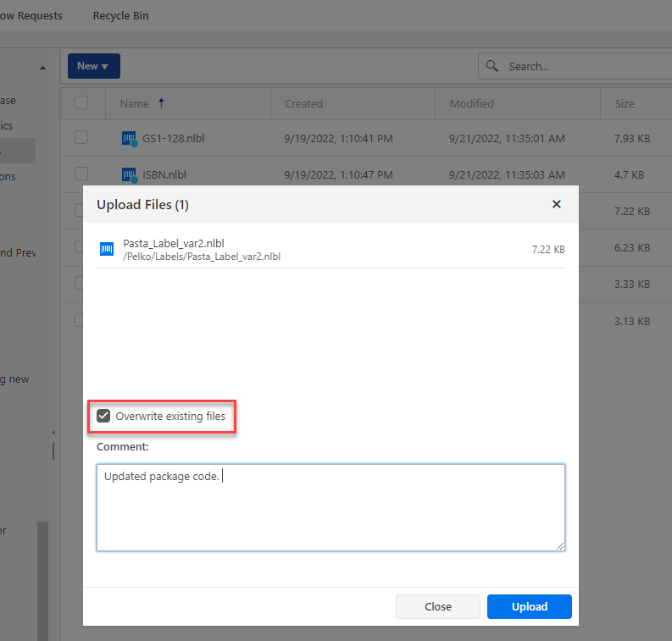Click the Pasta_Label_var2.nlbl file icon in dialog
672x641 pixels.
point(107,249)
